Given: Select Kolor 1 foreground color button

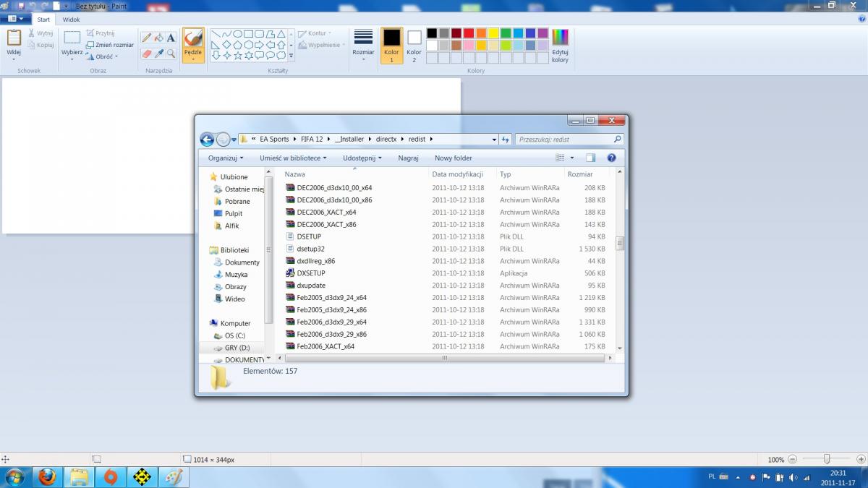Looking at the screenshot, I should tap(391, 46).
